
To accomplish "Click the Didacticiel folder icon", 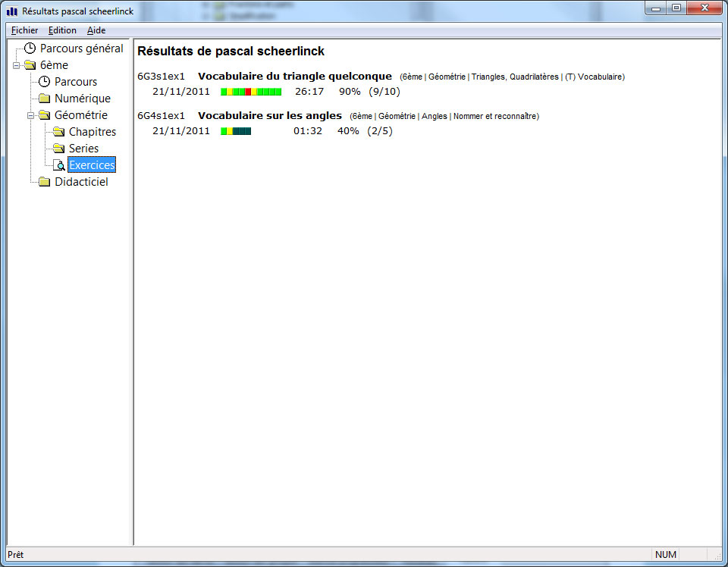I will click(x=45, y=182).
